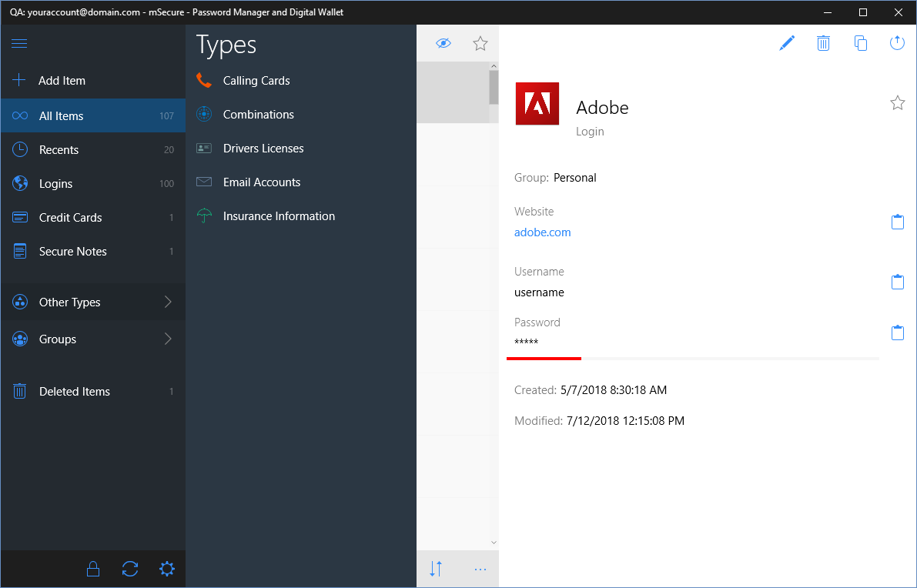917x588 pixels.
Task: Delete Adobe item with trash icon
Action: 823,42
